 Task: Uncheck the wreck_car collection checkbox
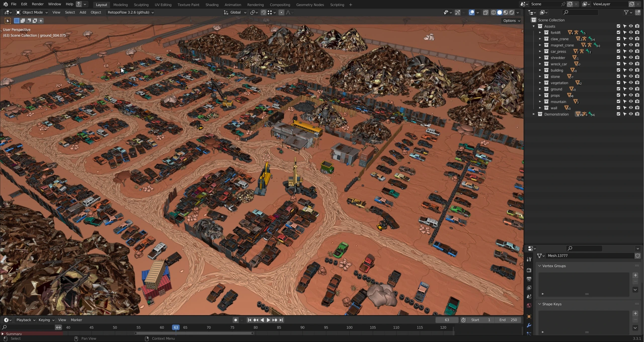click(x=618, y=64)
